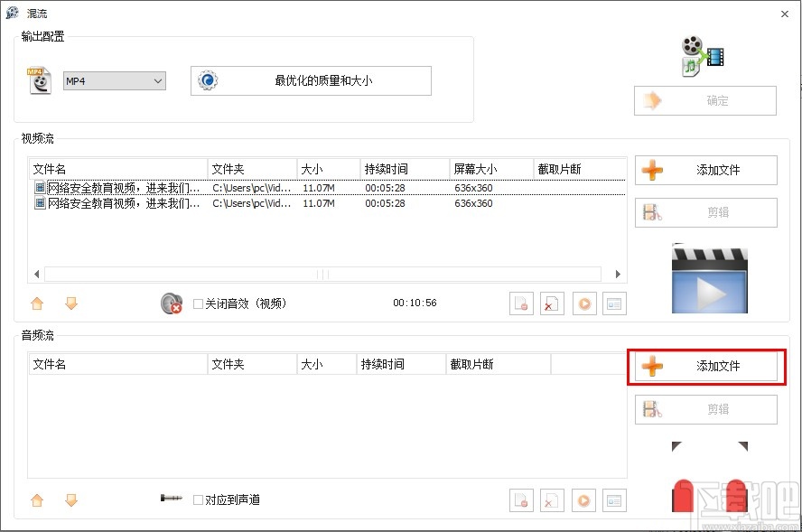The image size is (802, 532).
Task: Click the orange plus icon in the audio stream 添加文件 button
Action: click(652, 367)
